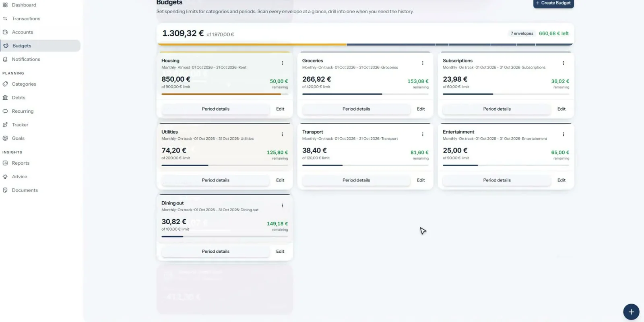The width and height of the screenshot is (644, 322).
Task: Click the 7 envelopes badge
Action: pyautogui.click(x=522, y=33)
